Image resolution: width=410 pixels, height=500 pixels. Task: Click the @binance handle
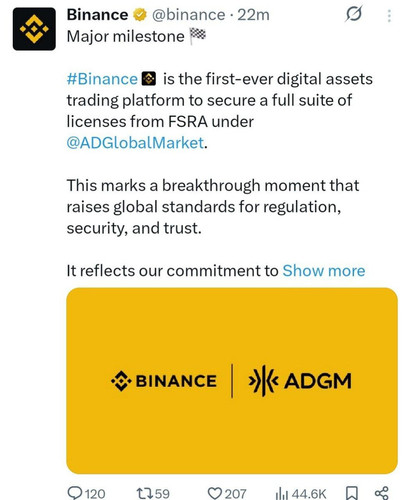[x=188, y=15]
